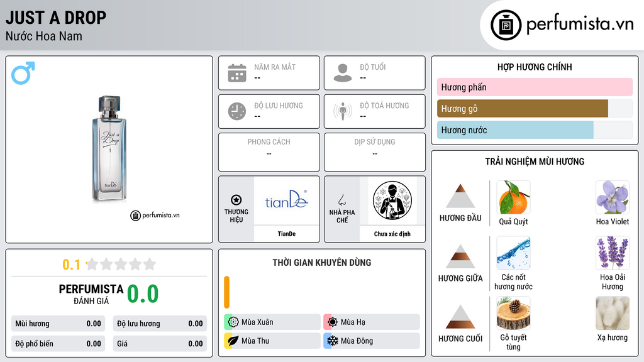The image size is (644, 362).
Task: Click the Just a Drop bottle photo
Action: [x=109, y=150]
